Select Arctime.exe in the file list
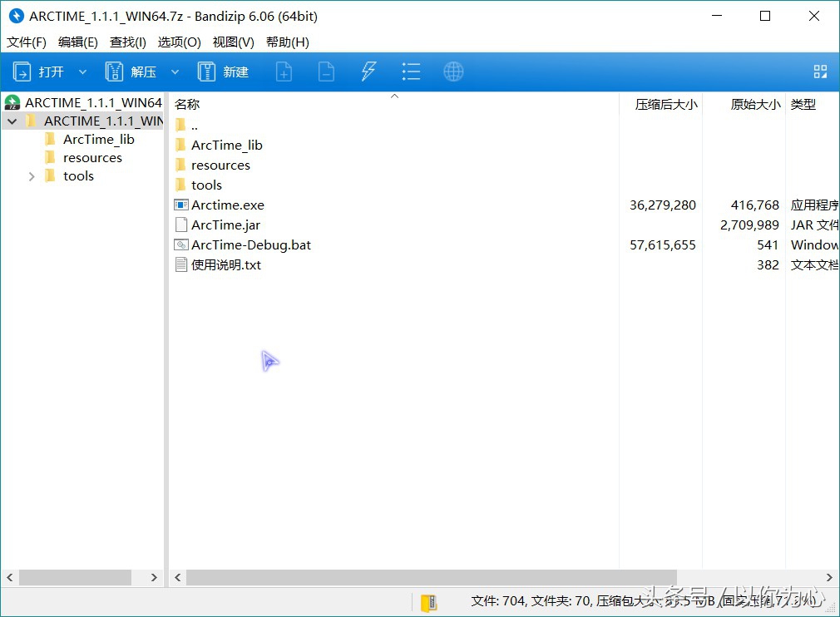The width and height of the screenshot is (840, 617). 227,205
